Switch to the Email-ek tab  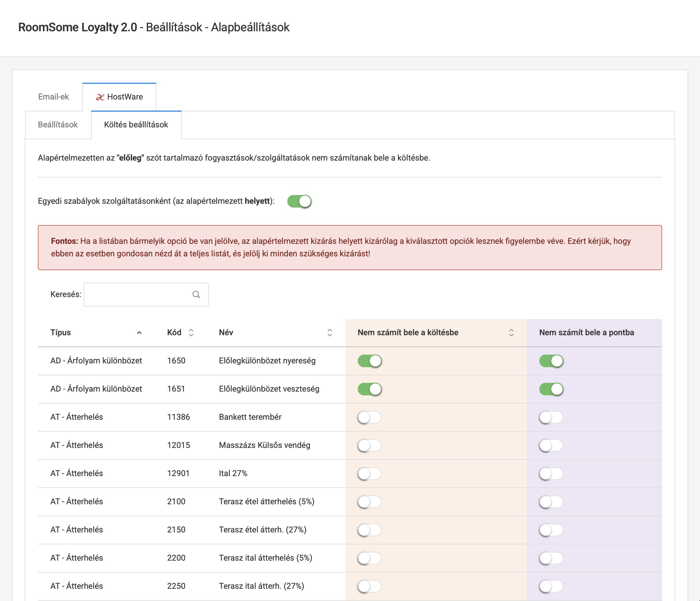(54, 97)
